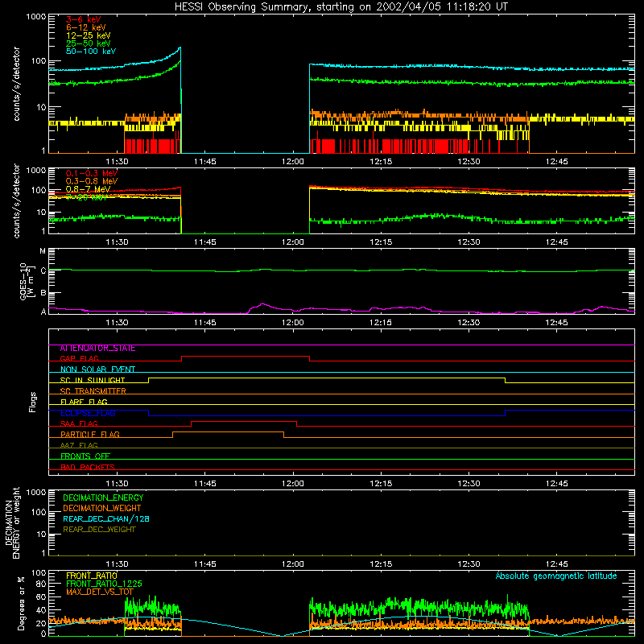This screenshot has width=644, height=644.
Task: Click the 12:45 time tick under MeV panel
Action: tap(556, 242)
